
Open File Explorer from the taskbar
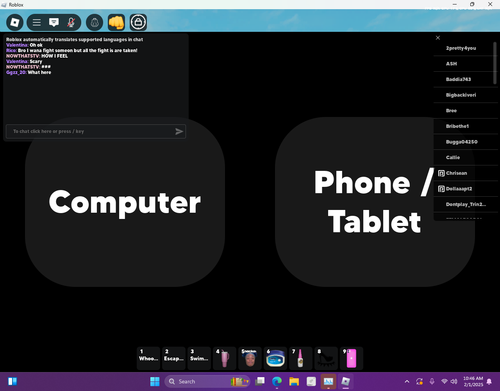tap(294, 381)
